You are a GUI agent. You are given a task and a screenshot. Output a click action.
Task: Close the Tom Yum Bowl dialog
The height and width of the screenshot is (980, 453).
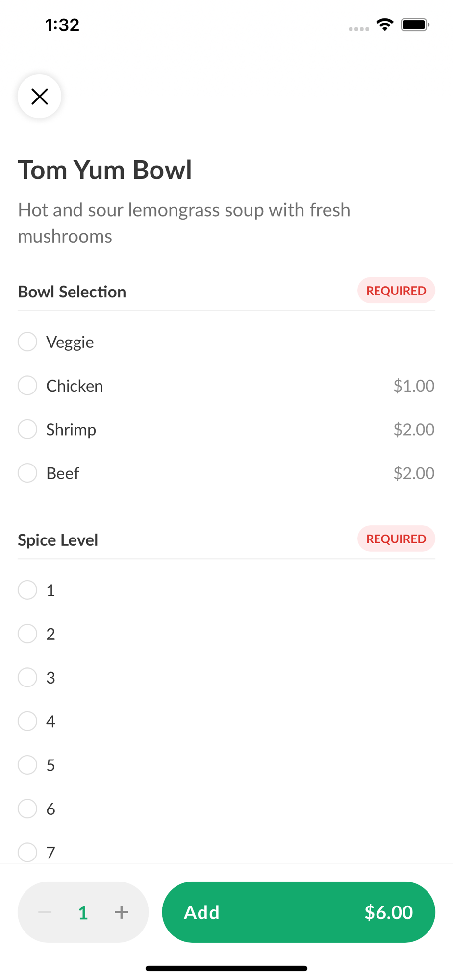pos(39,96)
